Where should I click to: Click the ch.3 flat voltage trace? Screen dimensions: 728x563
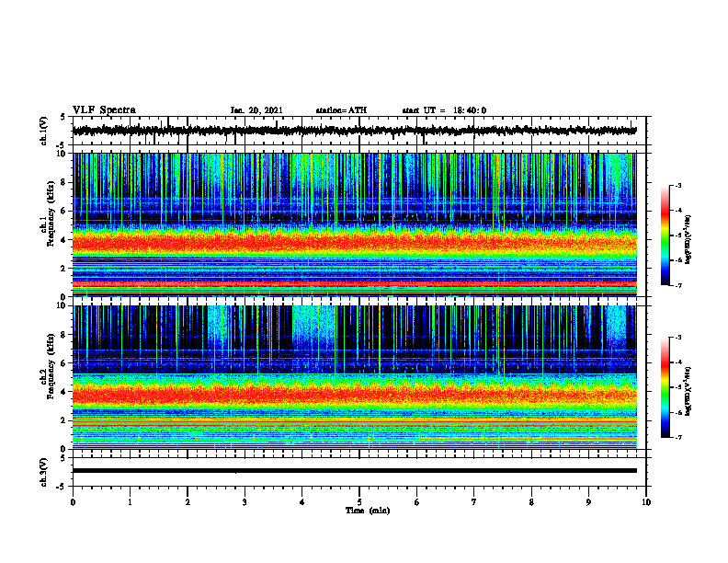coord(354,471)
